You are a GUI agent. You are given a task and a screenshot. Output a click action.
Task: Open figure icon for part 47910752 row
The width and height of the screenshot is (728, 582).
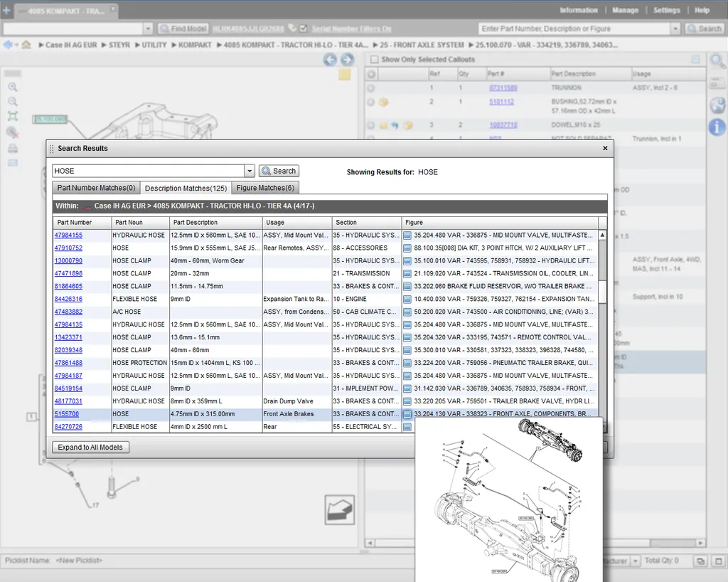point(407,248)
